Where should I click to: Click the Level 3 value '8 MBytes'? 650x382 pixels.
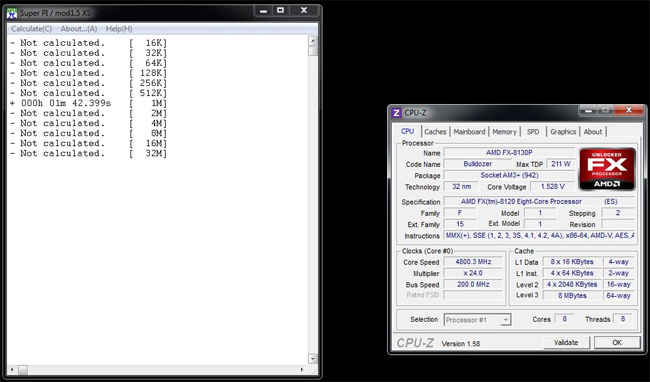pos(572,295)
